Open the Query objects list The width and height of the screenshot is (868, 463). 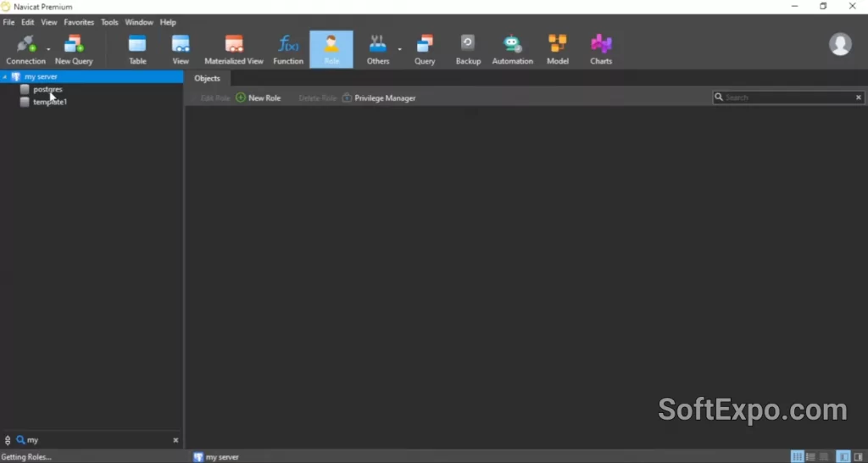425,50
